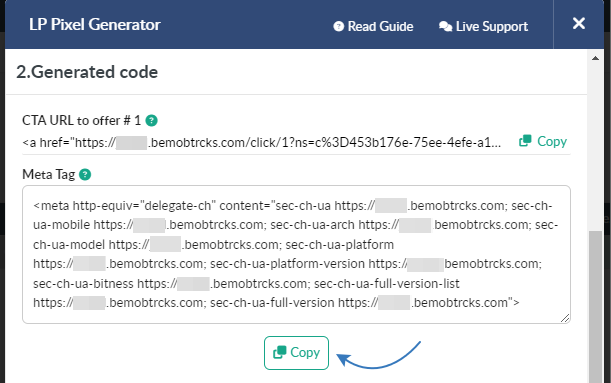Click the 'Meta Tag' label text
Image resolution: width=611 pixels, height=383 pixels.
[49, 175]
